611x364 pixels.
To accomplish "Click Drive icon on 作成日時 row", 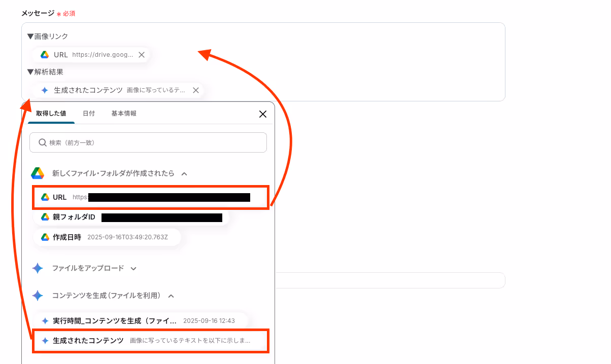I will click(45, 237).
